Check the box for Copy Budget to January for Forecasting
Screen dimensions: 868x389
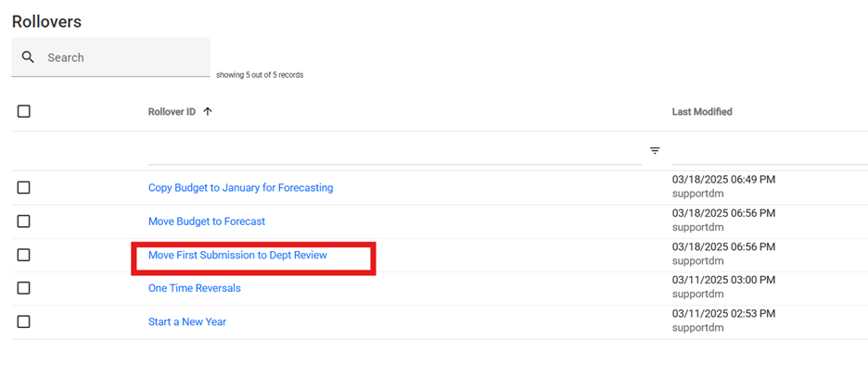24,188
